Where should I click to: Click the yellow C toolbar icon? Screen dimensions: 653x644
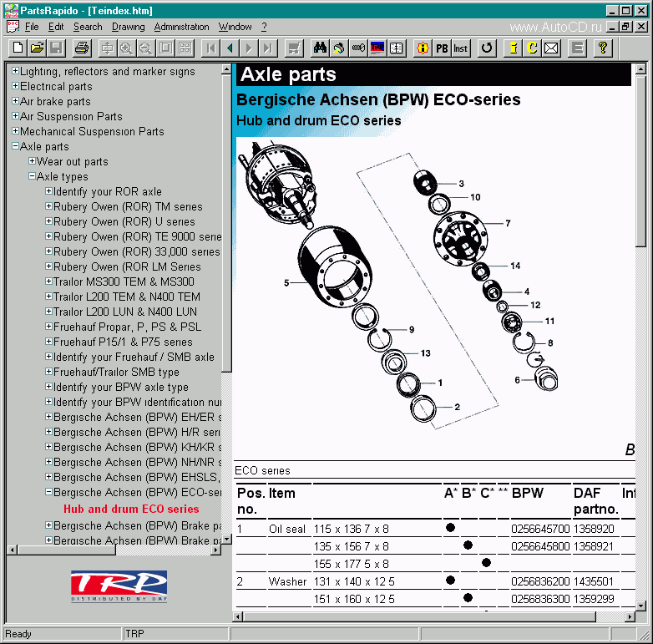point(532,48)
